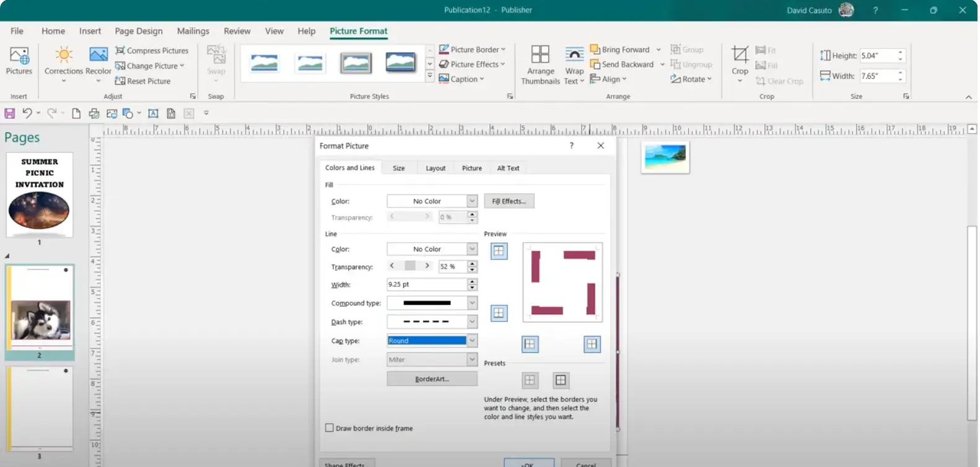Open the Page Design ribbon tab

[x=139, y=31]
